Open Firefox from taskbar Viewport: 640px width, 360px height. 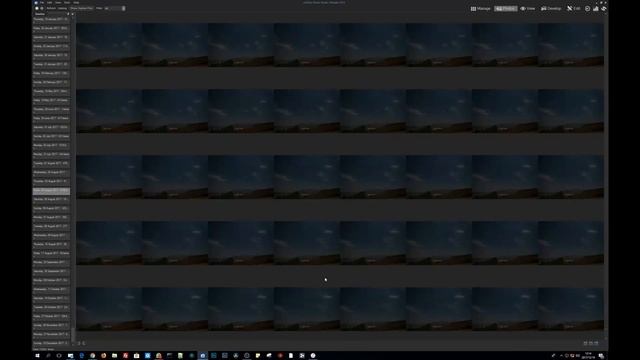click(x=104, y=356)
